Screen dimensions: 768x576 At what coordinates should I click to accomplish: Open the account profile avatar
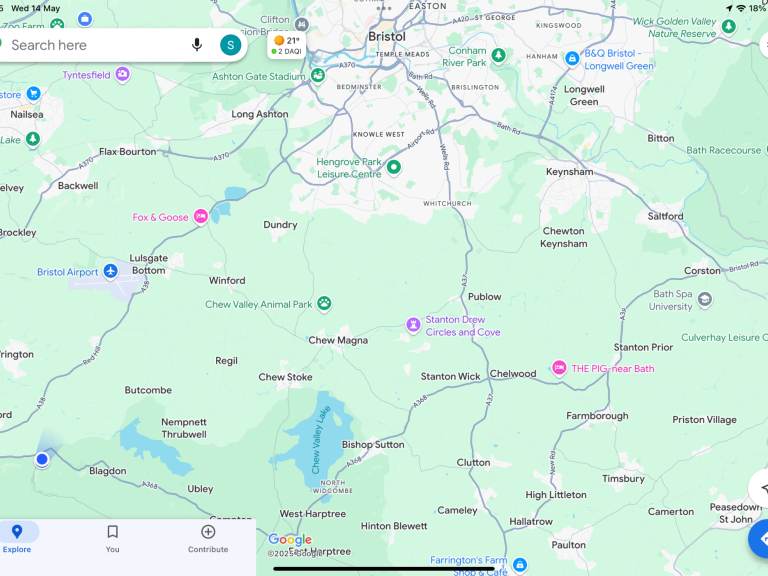[x=231, y=45]
